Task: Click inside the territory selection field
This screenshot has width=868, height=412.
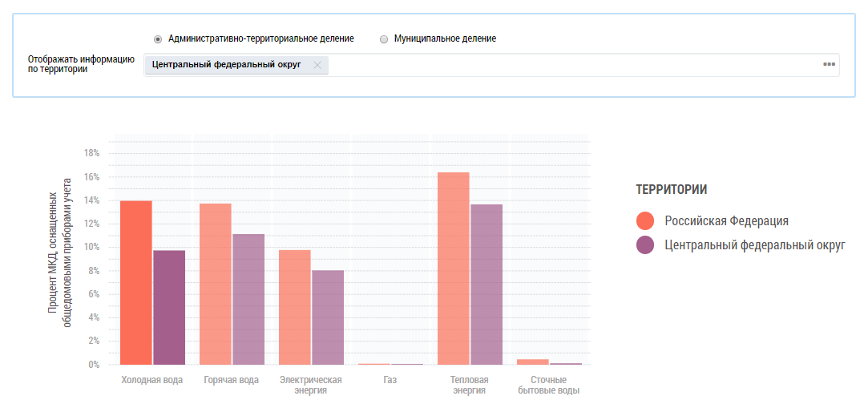Action: click(561, 65)
